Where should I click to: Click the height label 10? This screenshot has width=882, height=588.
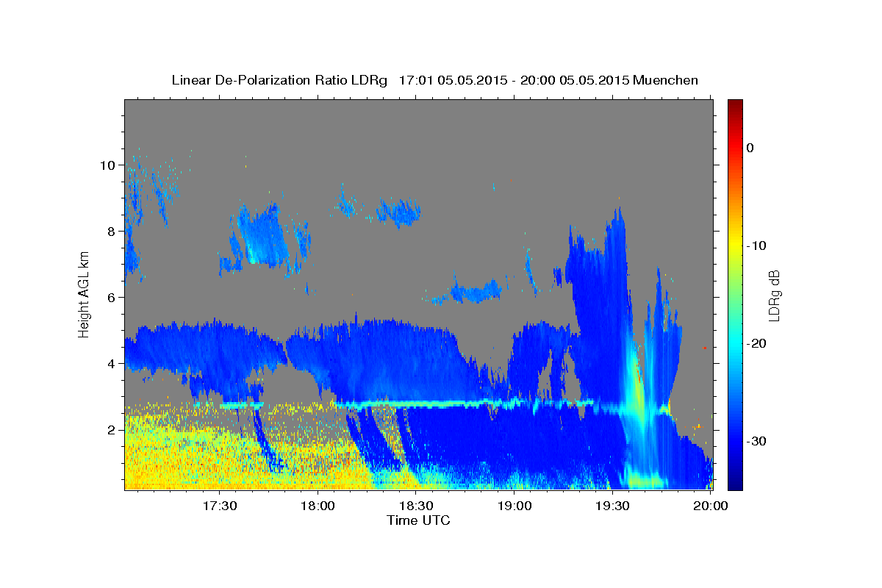pos(107,165)
